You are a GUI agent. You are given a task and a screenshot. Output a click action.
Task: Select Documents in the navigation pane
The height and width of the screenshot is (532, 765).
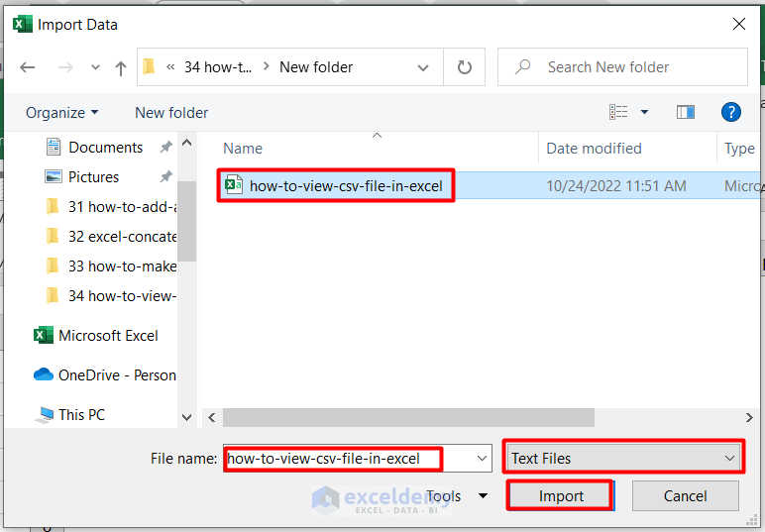point(105,148)
